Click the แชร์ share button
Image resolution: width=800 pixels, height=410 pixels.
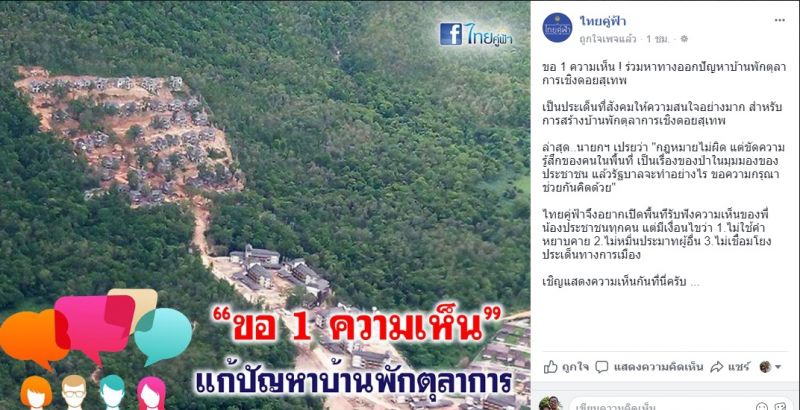[730, 367]
